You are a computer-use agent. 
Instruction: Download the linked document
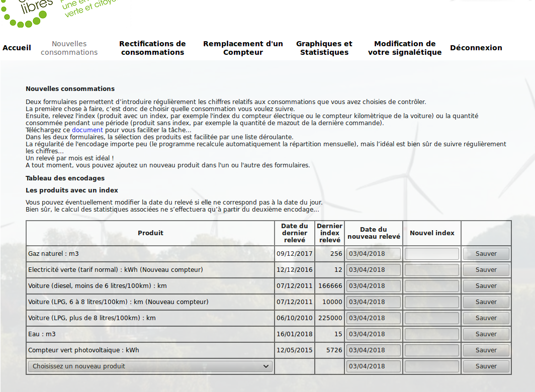point(87,130)
